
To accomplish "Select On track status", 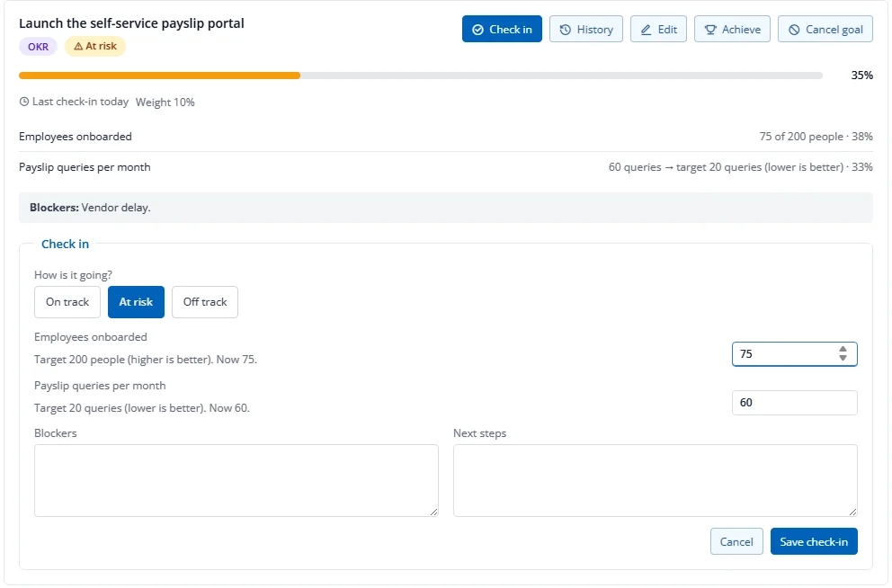I will (67, 302).
